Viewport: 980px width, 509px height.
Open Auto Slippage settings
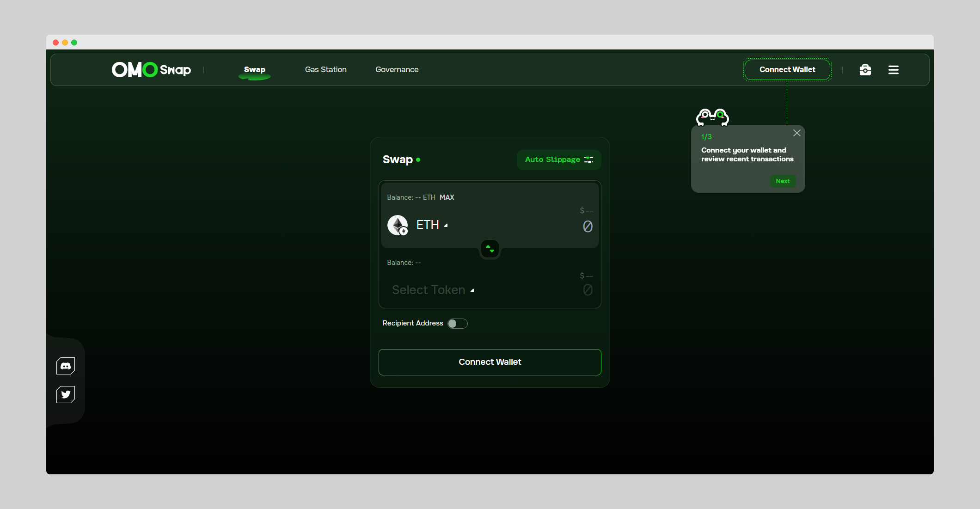coord(559,160)
